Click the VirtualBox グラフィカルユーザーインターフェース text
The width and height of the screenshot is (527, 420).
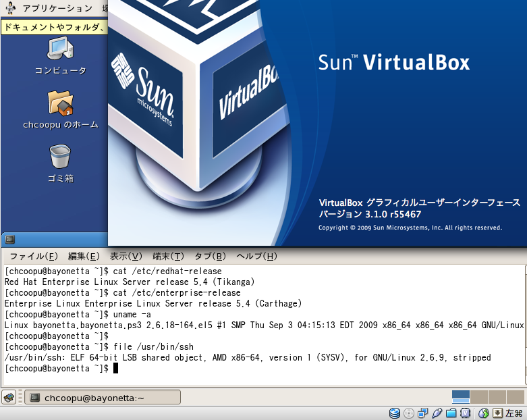point(420,203)
